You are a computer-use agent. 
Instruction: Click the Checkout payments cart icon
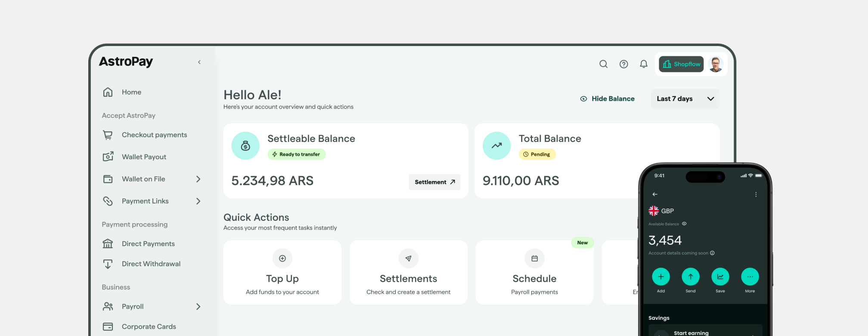click(108, 135)
